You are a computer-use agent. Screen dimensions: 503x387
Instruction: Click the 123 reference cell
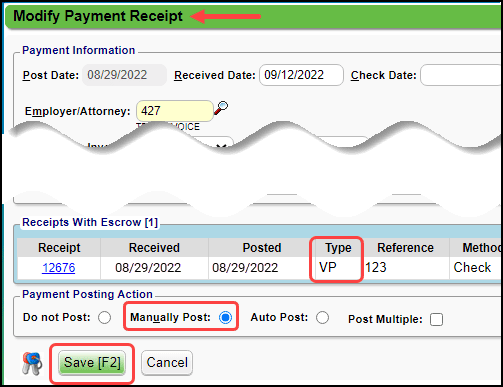pyautogui.click(x=405, y=268)
